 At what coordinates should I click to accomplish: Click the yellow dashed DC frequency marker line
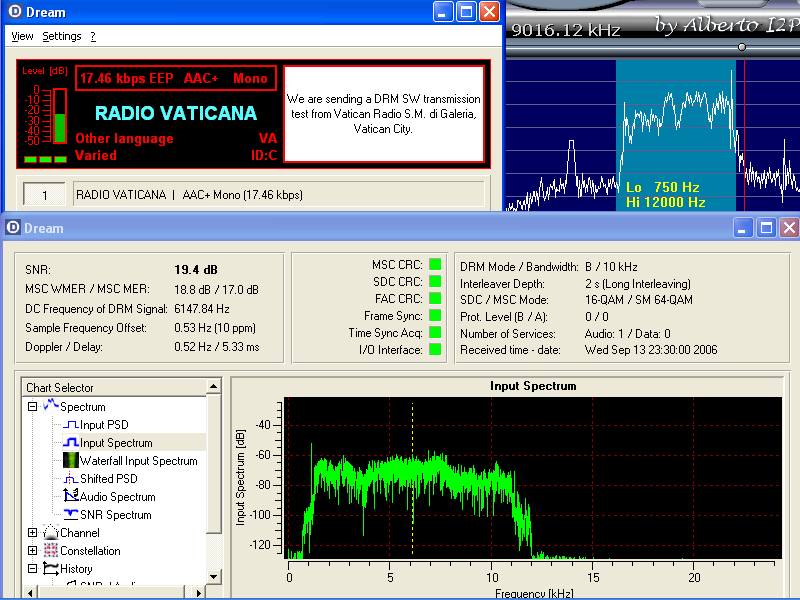(x=412, y=478)
